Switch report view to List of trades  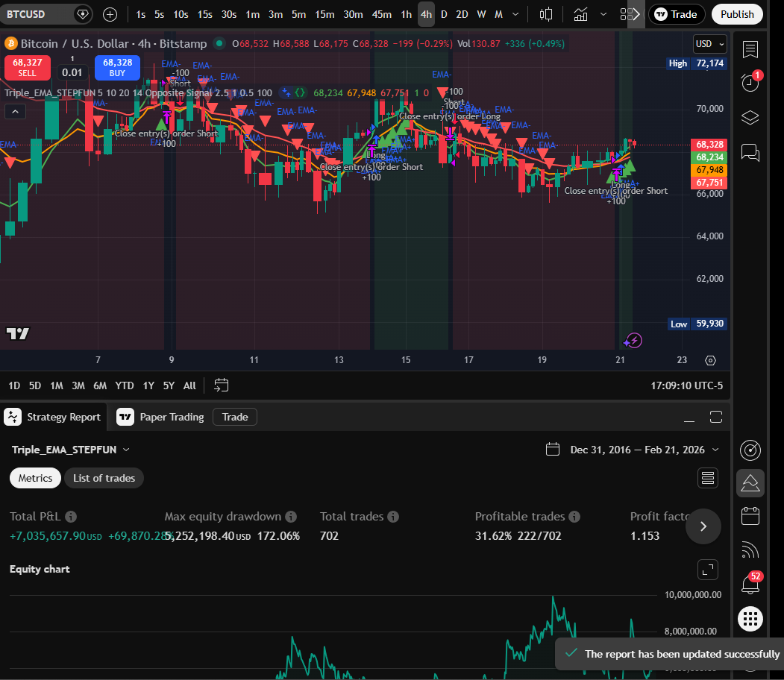click(104, 478)
